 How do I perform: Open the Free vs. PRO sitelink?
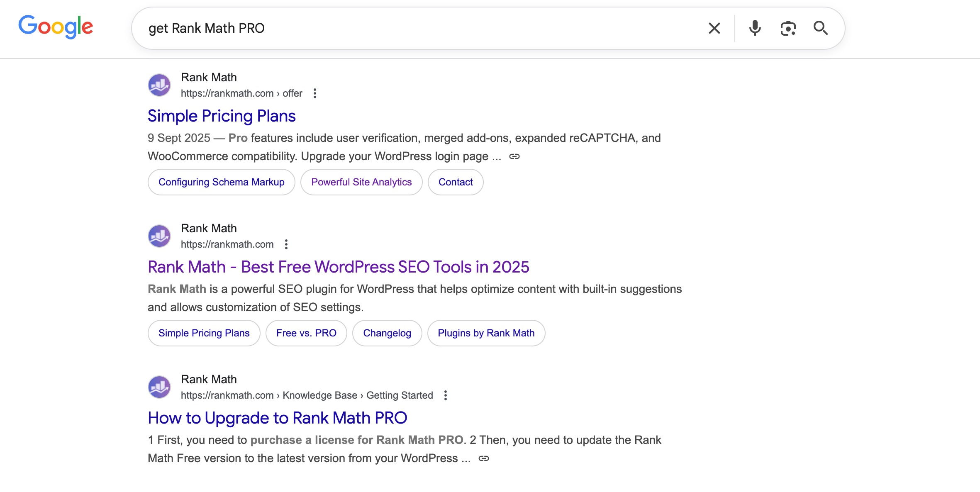(306, 333)
